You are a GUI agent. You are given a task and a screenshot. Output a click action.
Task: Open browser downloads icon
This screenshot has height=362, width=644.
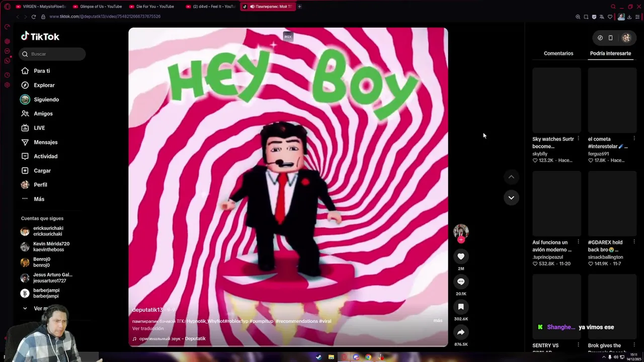[x=629, y=17]
